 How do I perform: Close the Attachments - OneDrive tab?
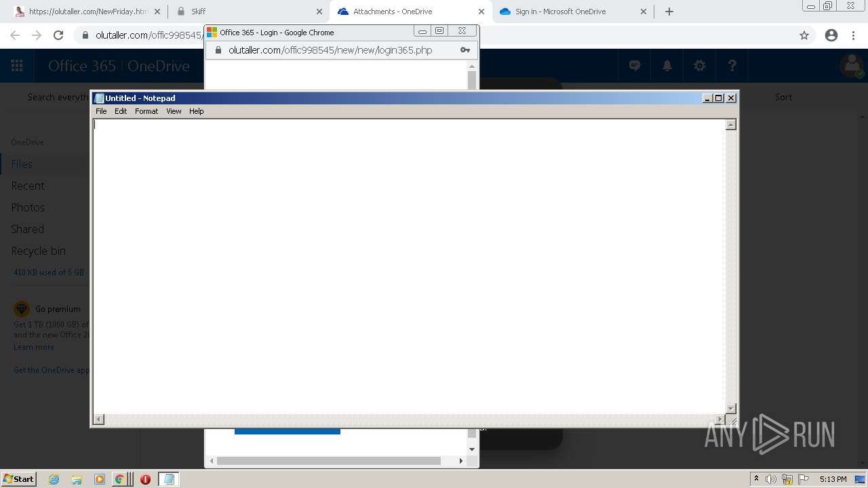coord(481,12)
